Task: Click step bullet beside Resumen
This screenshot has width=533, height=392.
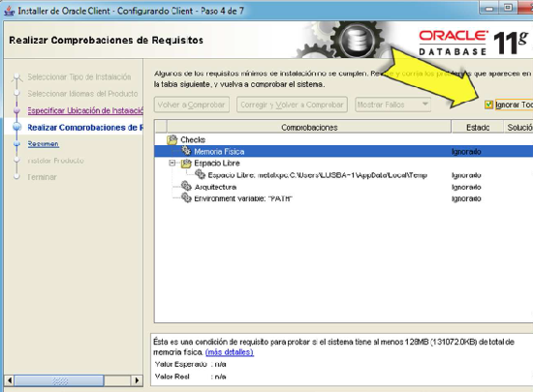Action: pyautogui.click(x=17, y=143)
